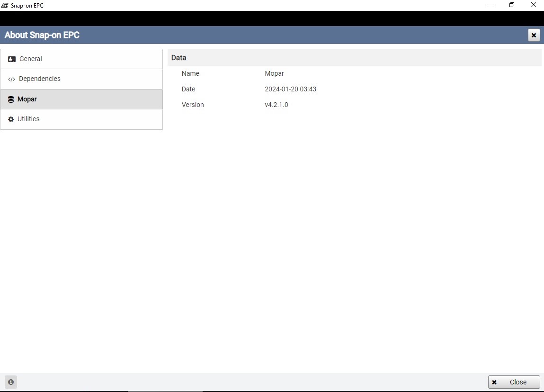Image resolution: width=544 pixels, height=392 pixels.
Task: Click the Dependencies code brackets icon
Action: pos(11,79)
